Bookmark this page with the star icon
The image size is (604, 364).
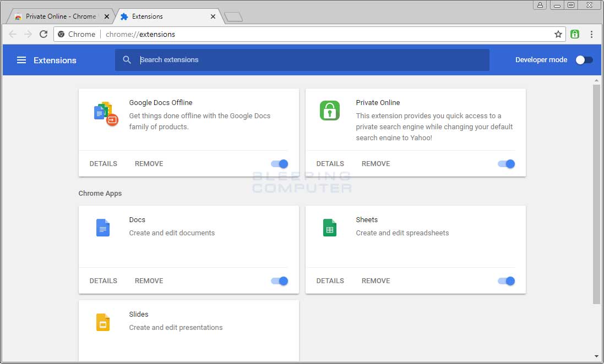click(558, 34)
